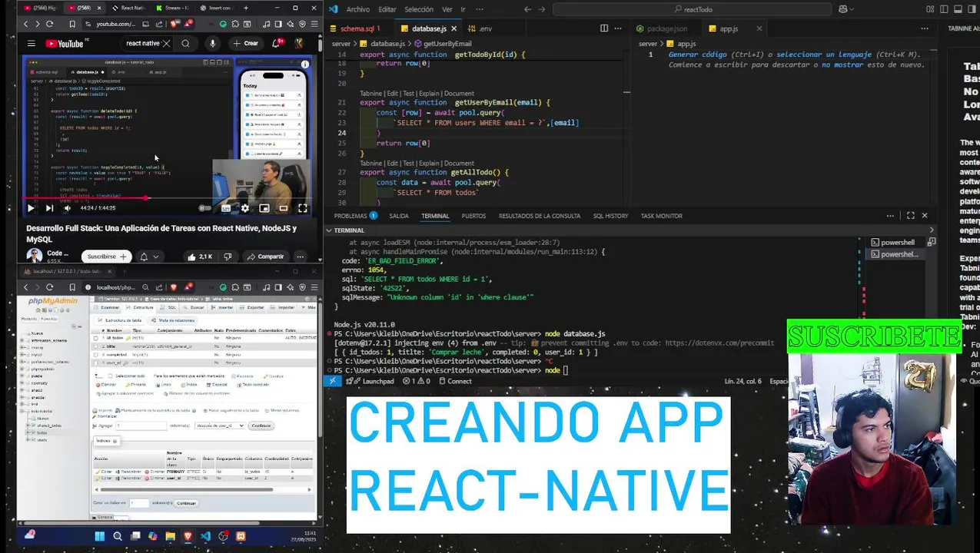Open YouTube player settings gear

tap(245, 208)
